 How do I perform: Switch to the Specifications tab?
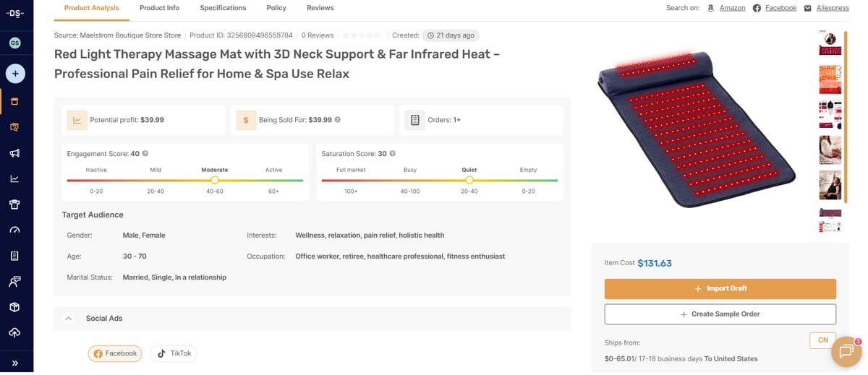(x=223, y=8)
